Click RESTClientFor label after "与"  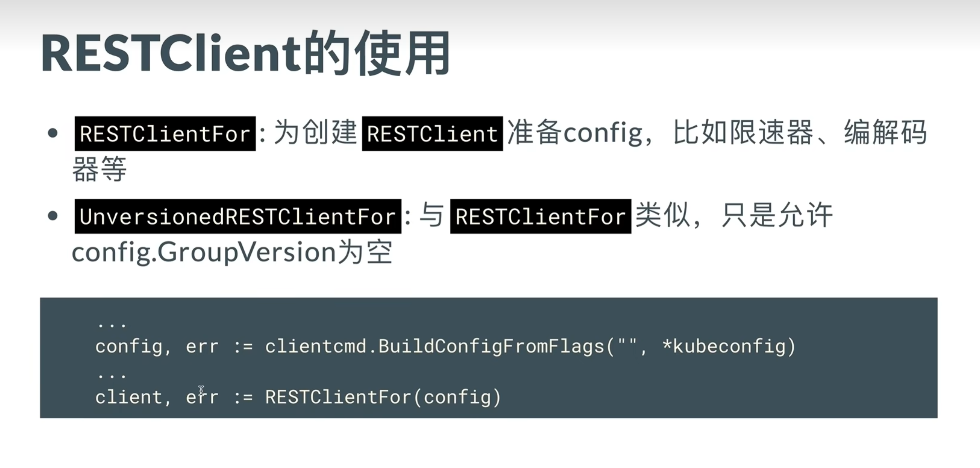[541, 216]
